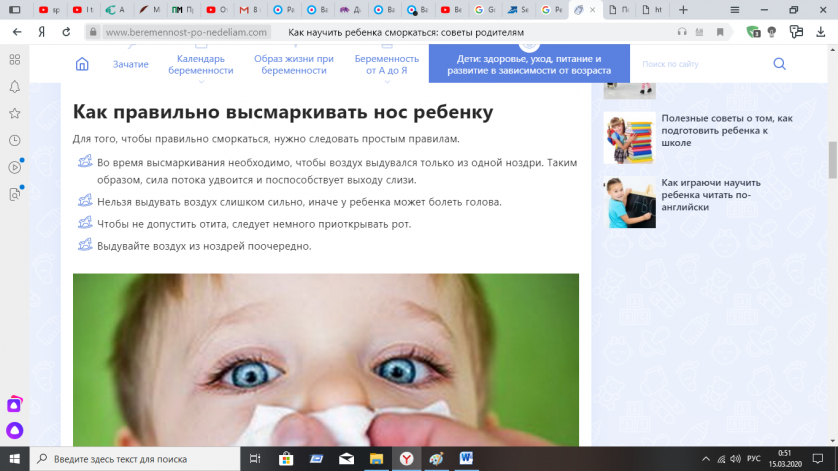Switch to the last tab labeled ht
Viewport: 838px width, 471px height.
[652, 10]
